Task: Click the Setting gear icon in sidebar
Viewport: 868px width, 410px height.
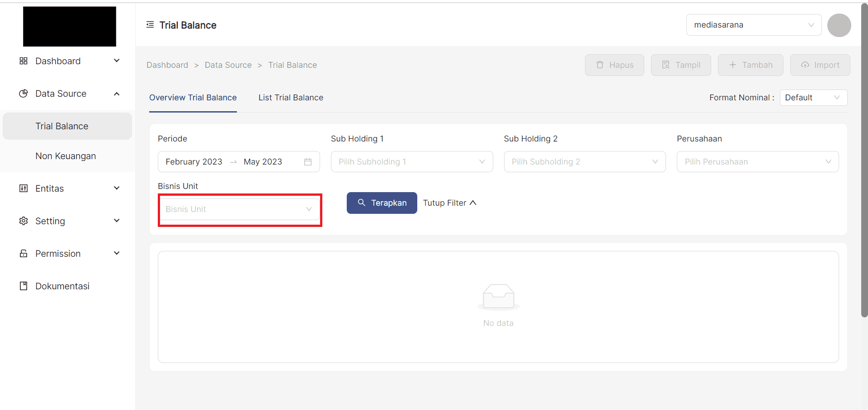Action: coord(24,221)
